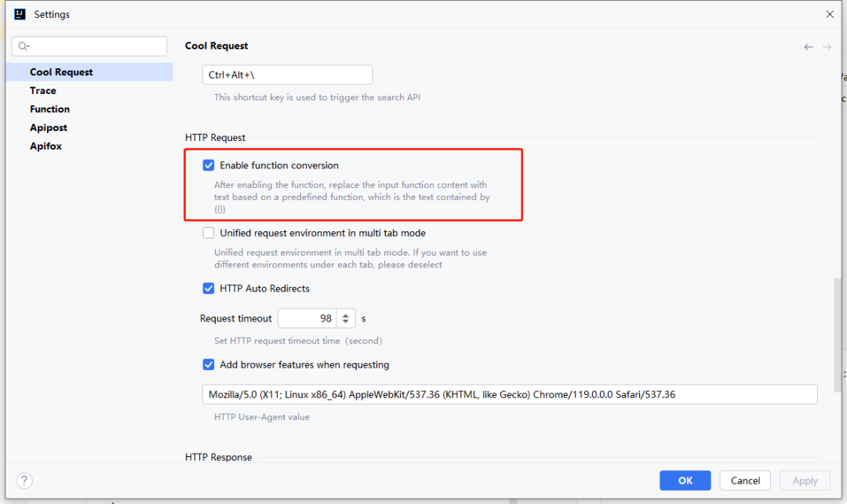The image size is (847, 504).
Task: Open the Function settings section
Action: (49, 109)
